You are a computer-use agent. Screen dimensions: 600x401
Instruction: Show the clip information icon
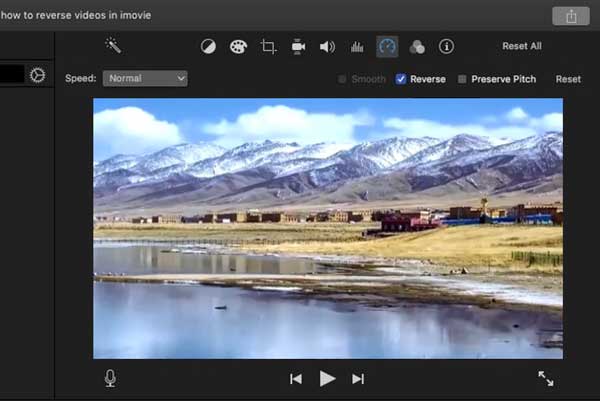click(x=446, y=47)
